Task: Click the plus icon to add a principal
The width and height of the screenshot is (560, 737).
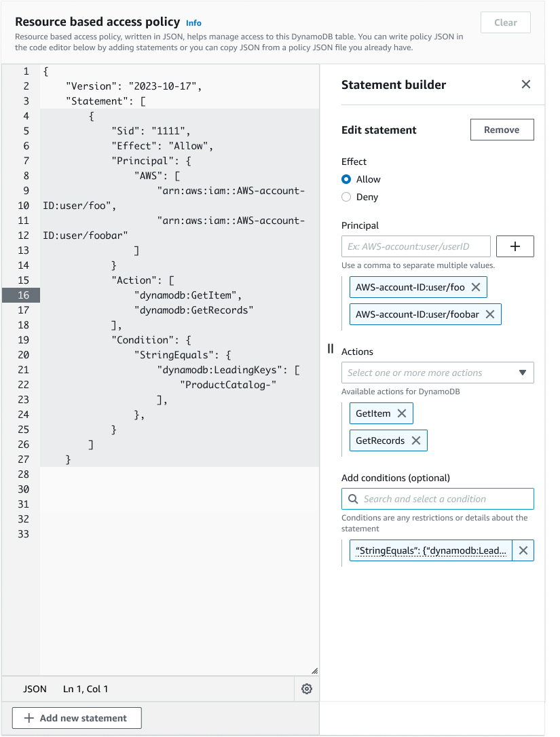Action: click(515, 246)
